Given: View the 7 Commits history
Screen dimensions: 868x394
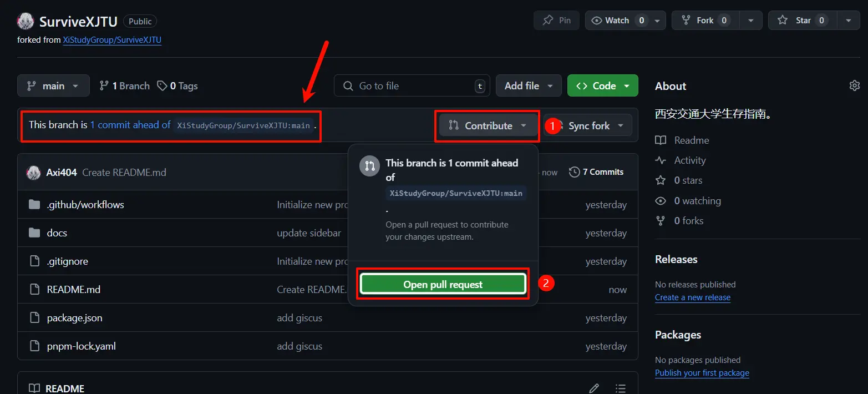Looking at the screenshot, I should [596, 172].
